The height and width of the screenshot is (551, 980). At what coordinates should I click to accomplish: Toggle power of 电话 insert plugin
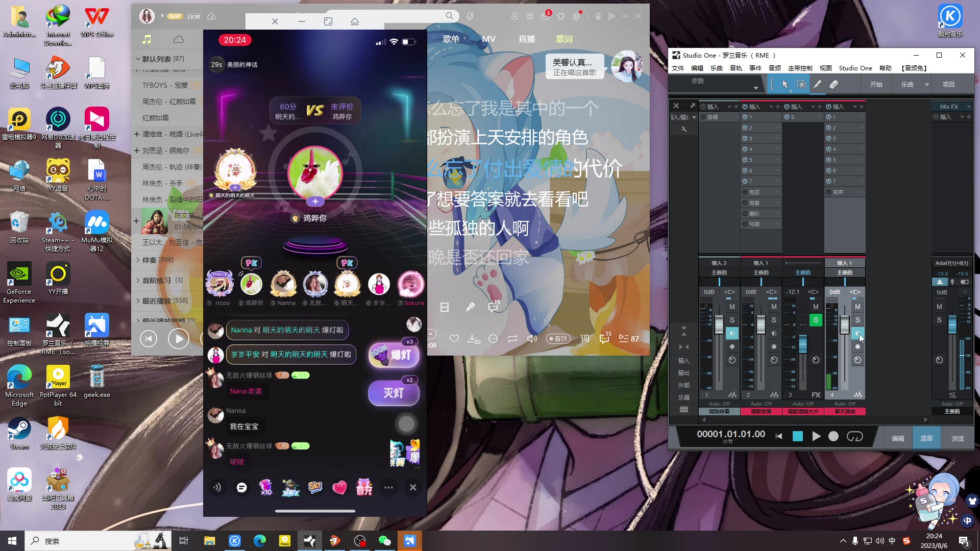[745, 192]
